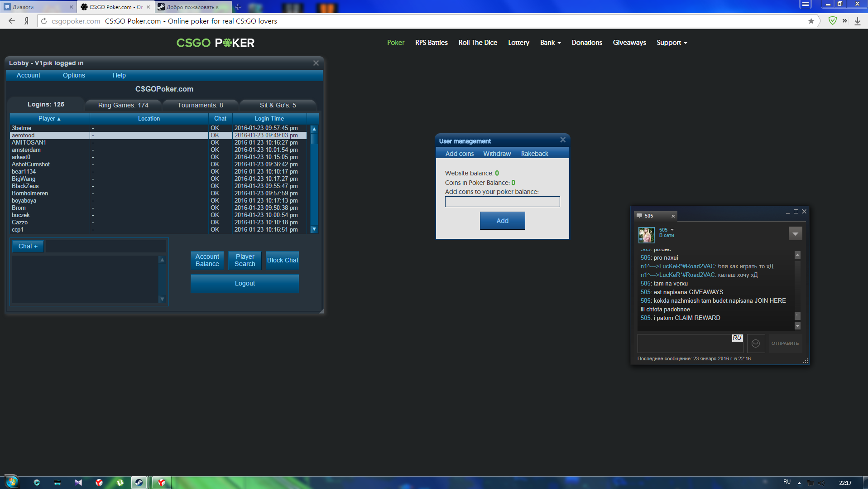Click the Block Chat button
868x489 pixels.
(x=283, y=261)
